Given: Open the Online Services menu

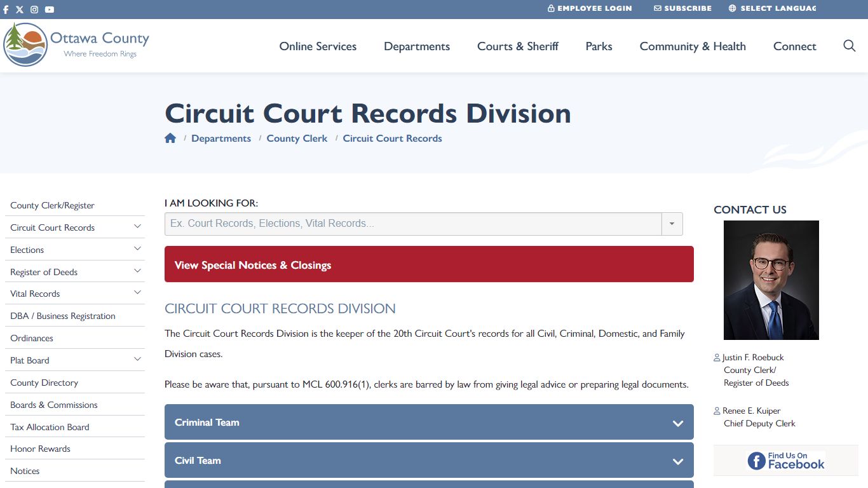Looking at the screenshot, I should [x=318, y=46].
